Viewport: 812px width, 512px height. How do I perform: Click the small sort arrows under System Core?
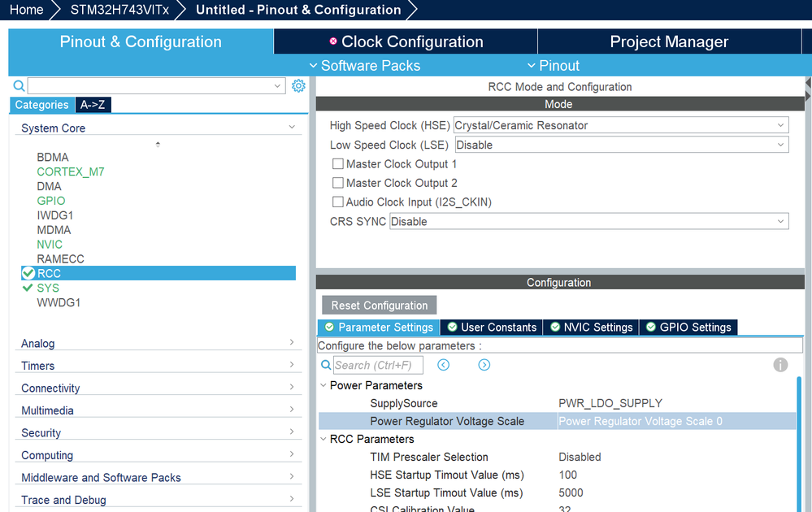(x=158, y=145)
